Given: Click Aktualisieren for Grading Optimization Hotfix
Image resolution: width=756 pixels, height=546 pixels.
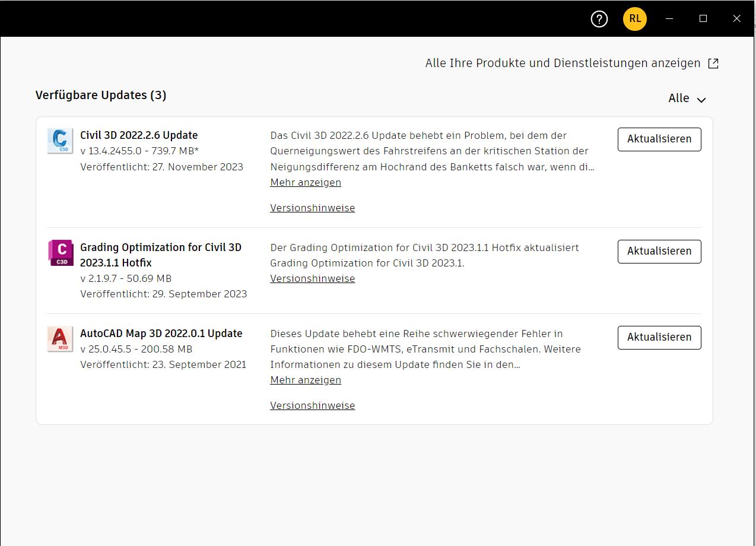Looking at the screenshot, I should coord(659,252).
